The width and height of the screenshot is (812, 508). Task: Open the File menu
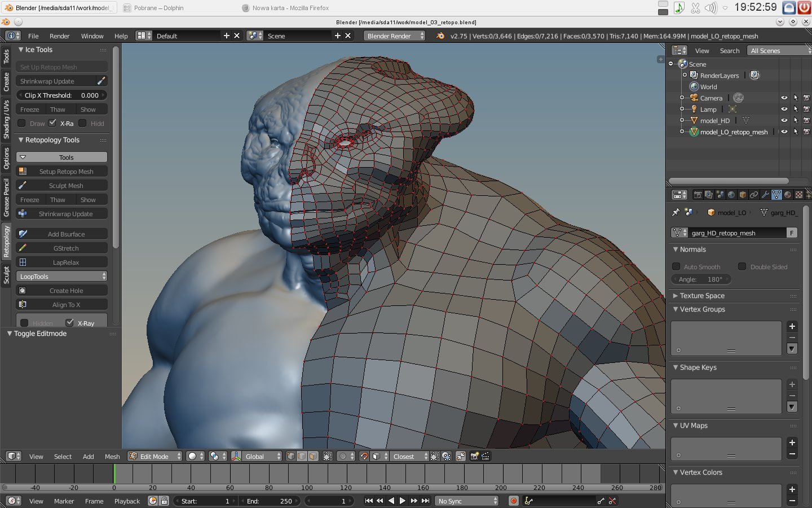33,36
